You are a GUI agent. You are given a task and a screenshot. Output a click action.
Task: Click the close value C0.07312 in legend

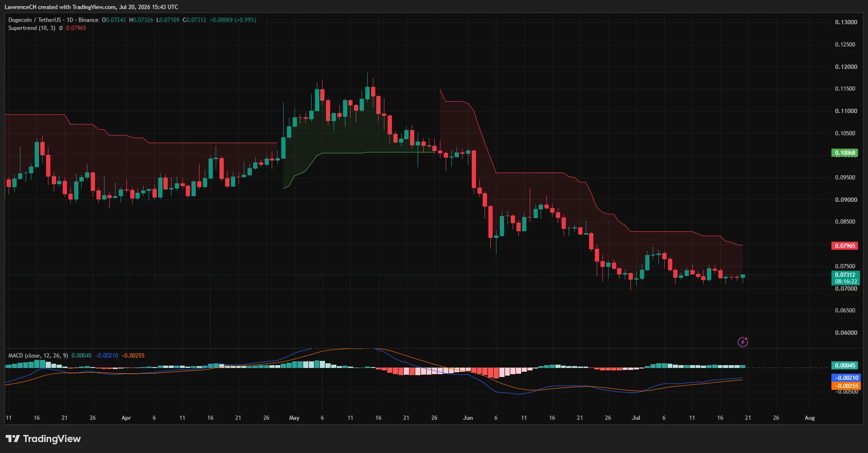[x=195, y=20]
